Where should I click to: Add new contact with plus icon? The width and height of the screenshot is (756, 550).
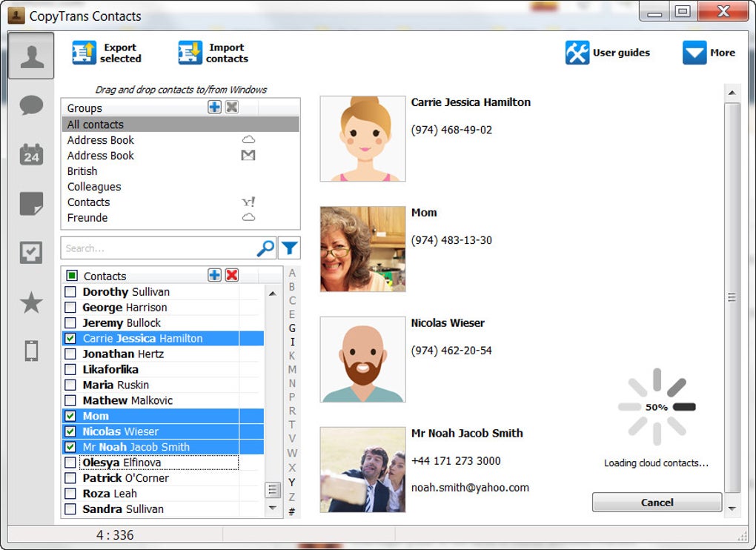[x=214, y=275]
